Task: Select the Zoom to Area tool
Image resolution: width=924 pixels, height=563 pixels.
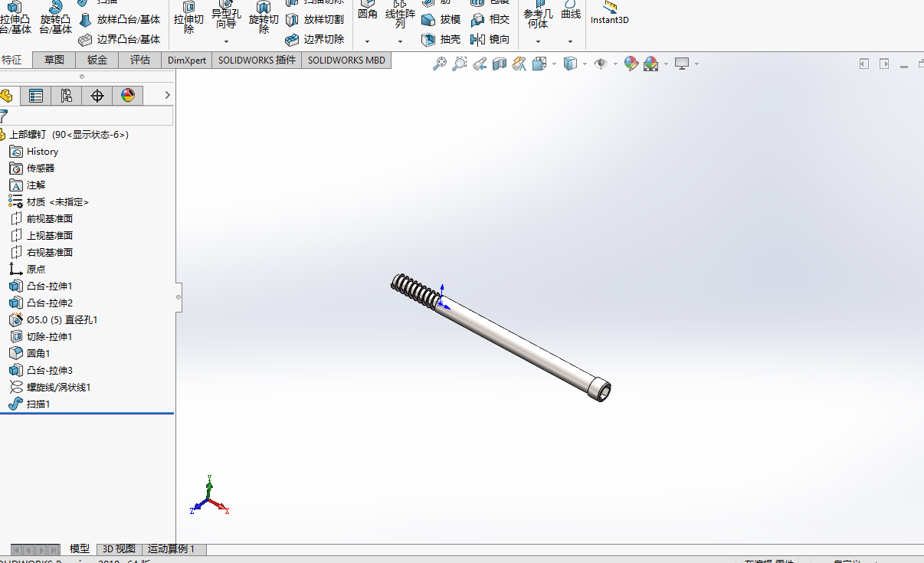Action: pyautogui.click(x=460, y=64)
